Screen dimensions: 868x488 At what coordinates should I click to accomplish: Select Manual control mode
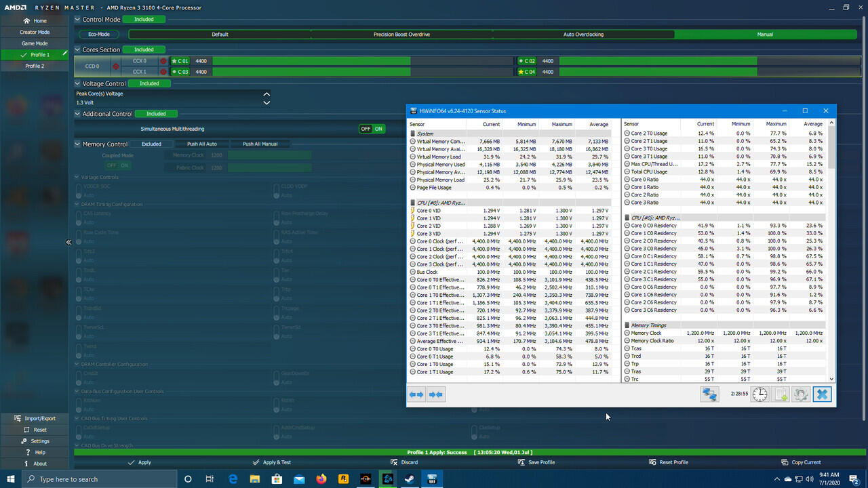tap(765, 35)
